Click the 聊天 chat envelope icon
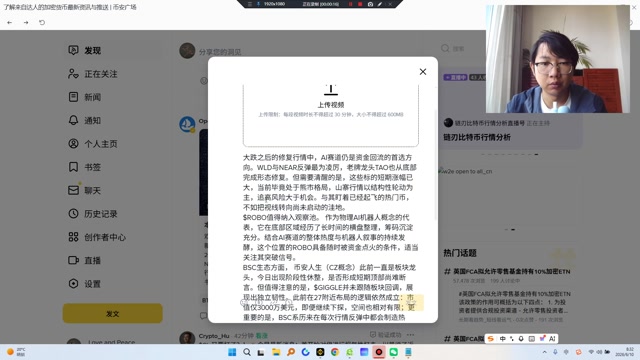The image size is (640, 360). coord(73,190)
